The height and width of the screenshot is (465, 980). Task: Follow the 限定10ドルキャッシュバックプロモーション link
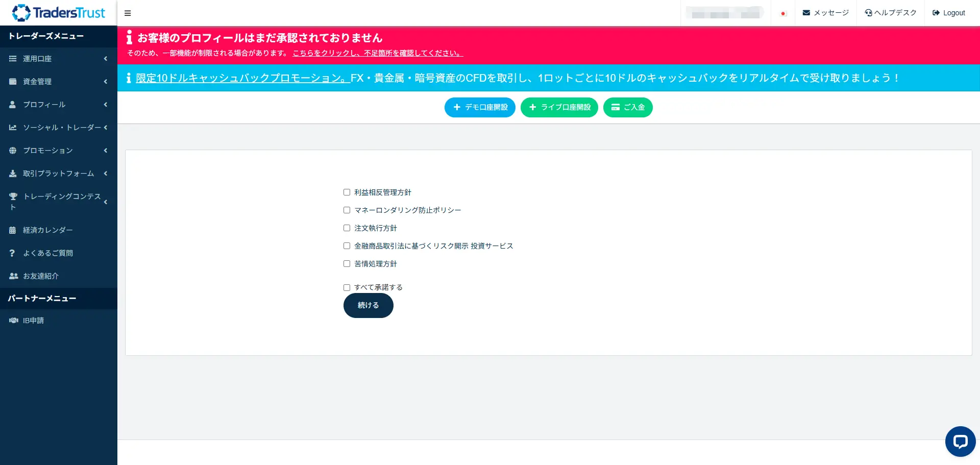pos(242,78)
